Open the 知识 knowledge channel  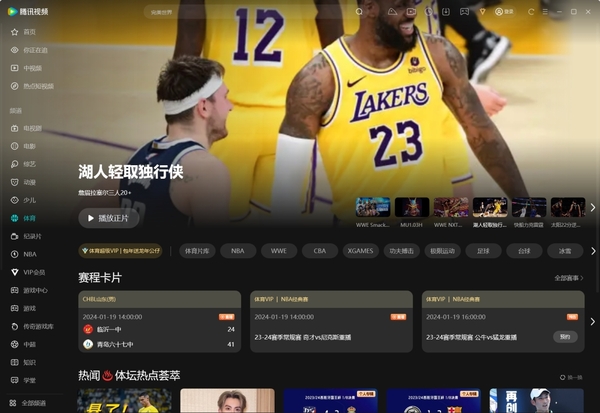tap(23, 362)
